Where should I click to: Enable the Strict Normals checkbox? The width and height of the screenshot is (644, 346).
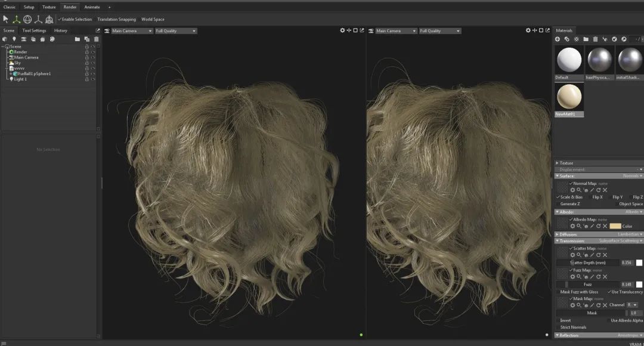pyautogui.click(x=558, y=327)
